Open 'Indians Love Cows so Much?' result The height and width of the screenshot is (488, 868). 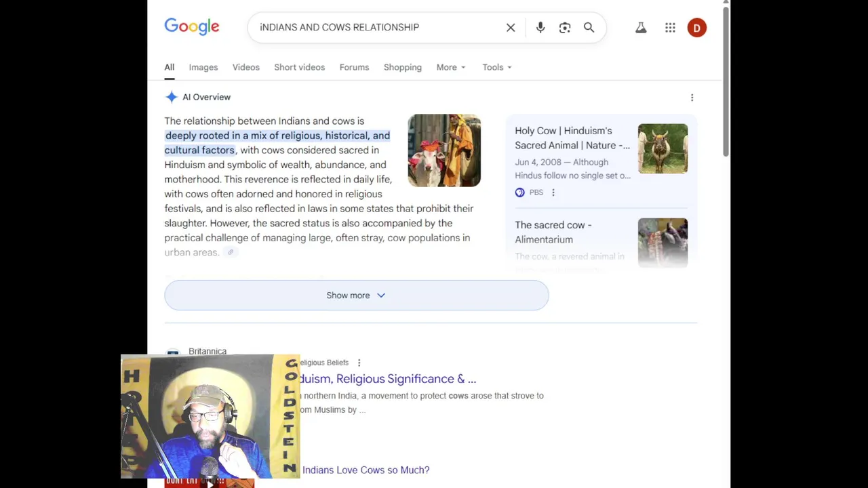point(366,470)
